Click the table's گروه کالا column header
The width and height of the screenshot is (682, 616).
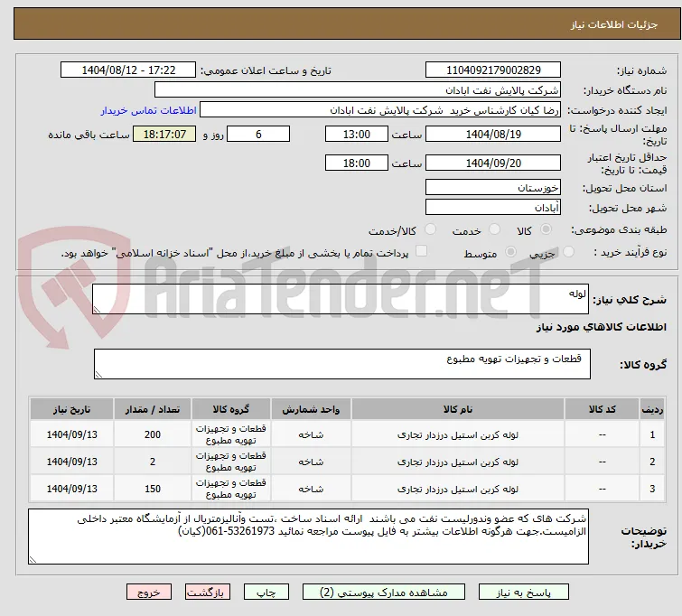[x=231, y=409]
